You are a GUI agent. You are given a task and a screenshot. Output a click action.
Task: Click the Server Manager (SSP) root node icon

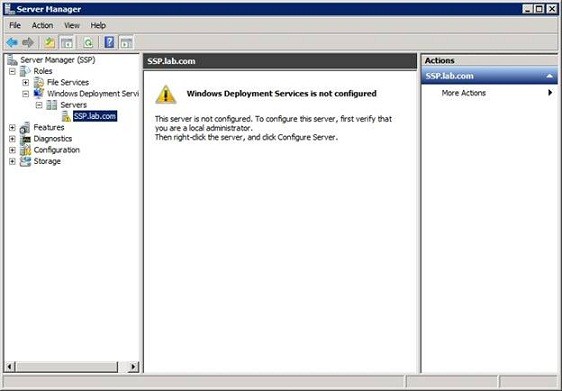(12, 60)
